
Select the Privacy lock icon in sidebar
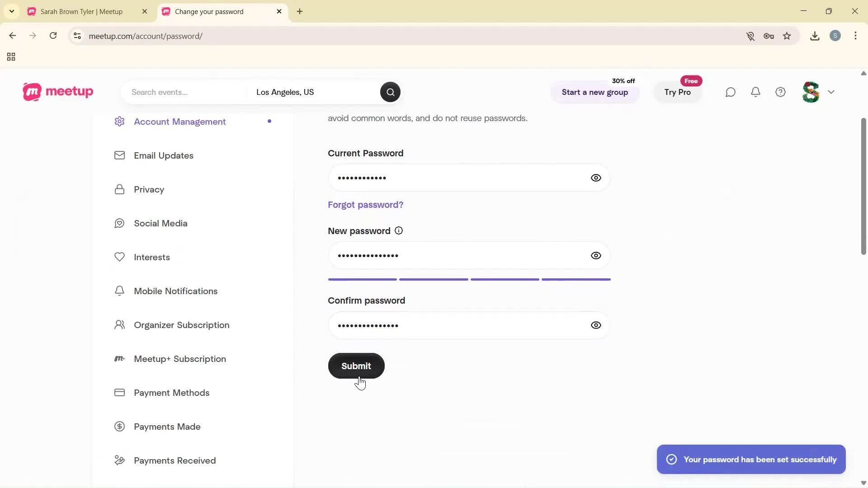[x=119, y=189]
